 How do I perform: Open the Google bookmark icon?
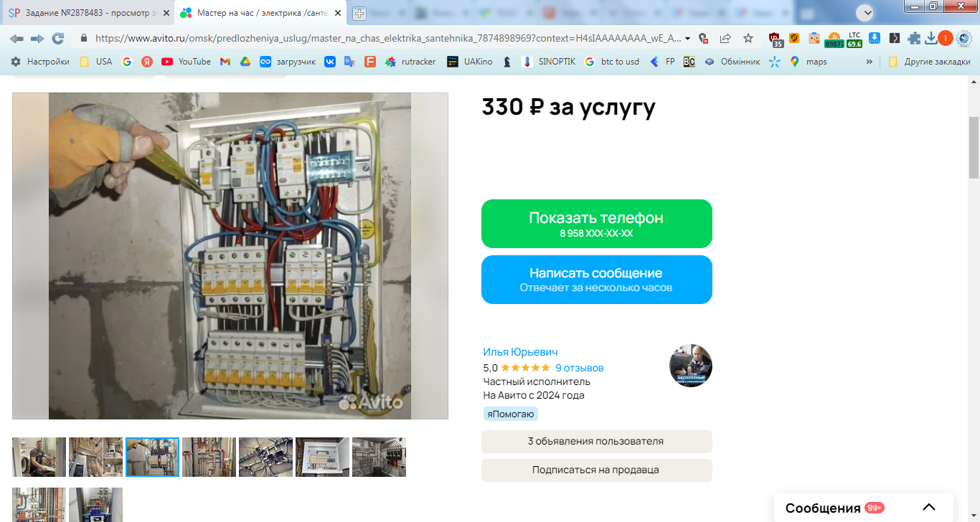[127, 62]
